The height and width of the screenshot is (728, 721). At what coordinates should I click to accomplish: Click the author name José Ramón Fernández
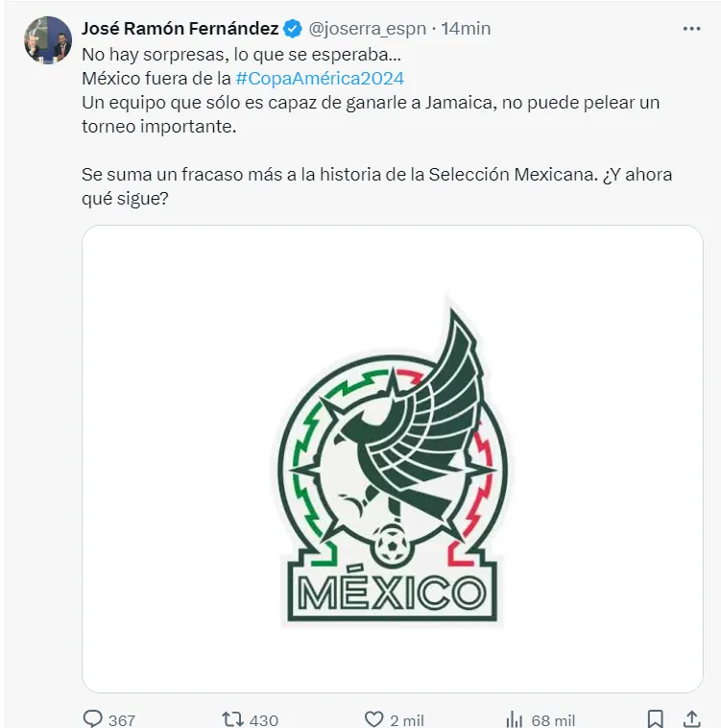click(x=180, y=29)
